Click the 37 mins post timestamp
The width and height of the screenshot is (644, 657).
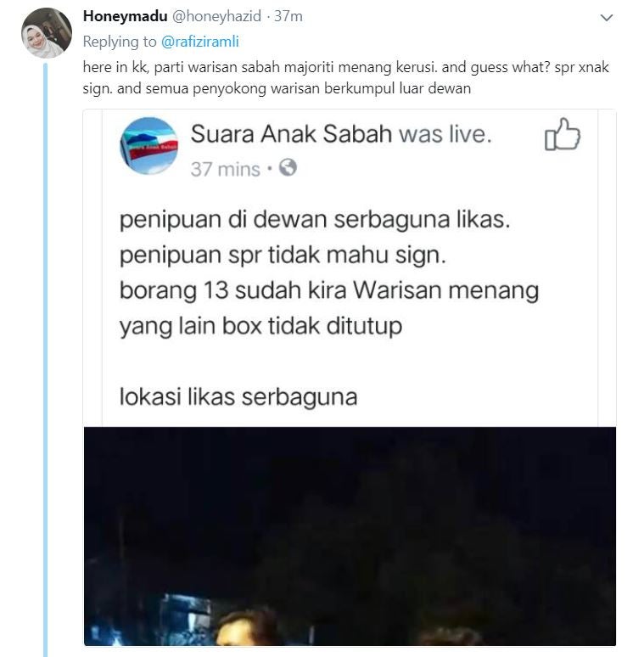226,169
